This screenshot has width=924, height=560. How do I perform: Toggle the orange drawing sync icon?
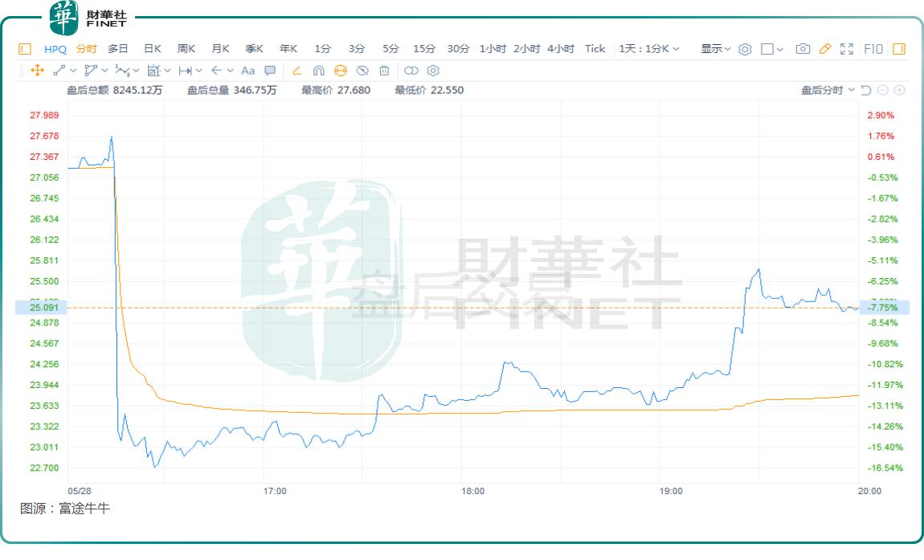coord(341,71)
